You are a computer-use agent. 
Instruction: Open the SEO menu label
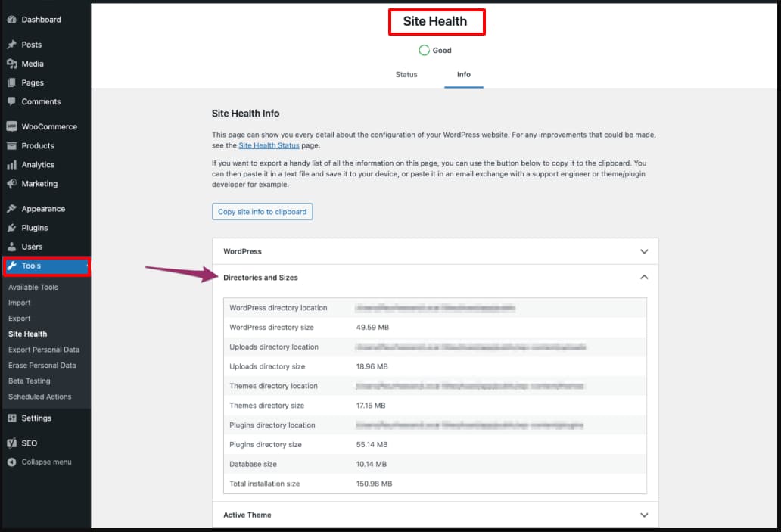point(30,443)
